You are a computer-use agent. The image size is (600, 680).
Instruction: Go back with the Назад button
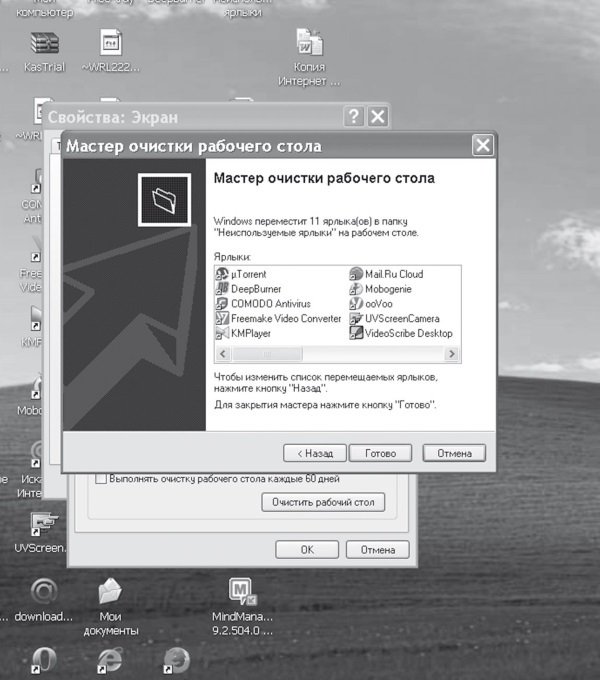point(315,453)
